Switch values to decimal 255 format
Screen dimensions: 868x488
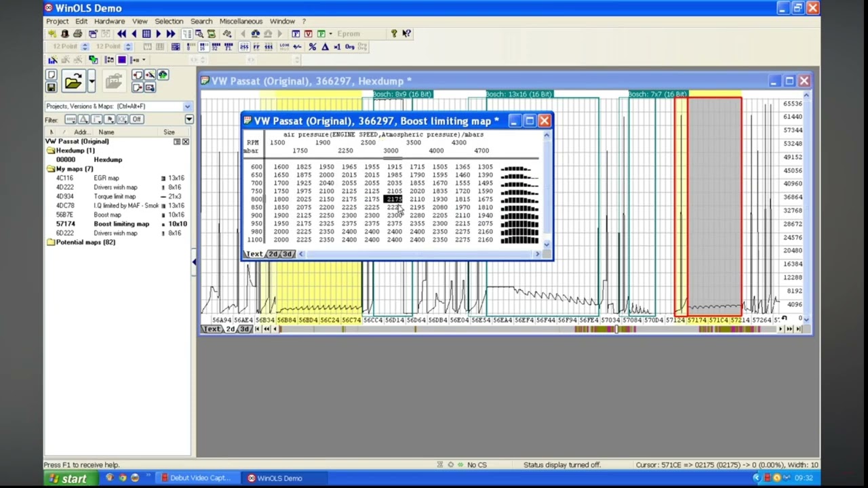[x=243, y=47]
